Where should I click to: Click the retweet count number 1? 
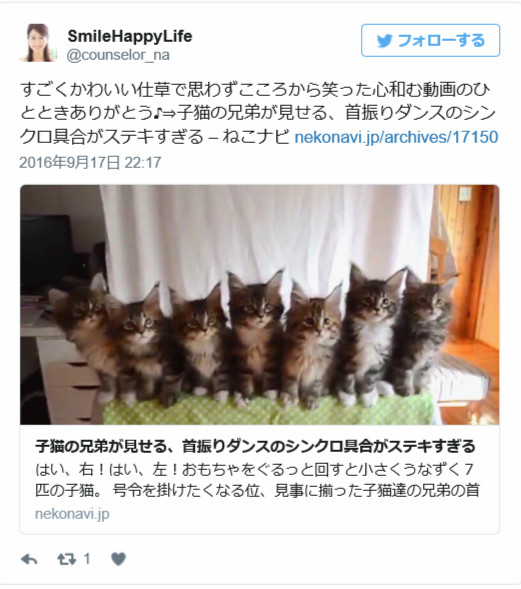click(87, 559)
